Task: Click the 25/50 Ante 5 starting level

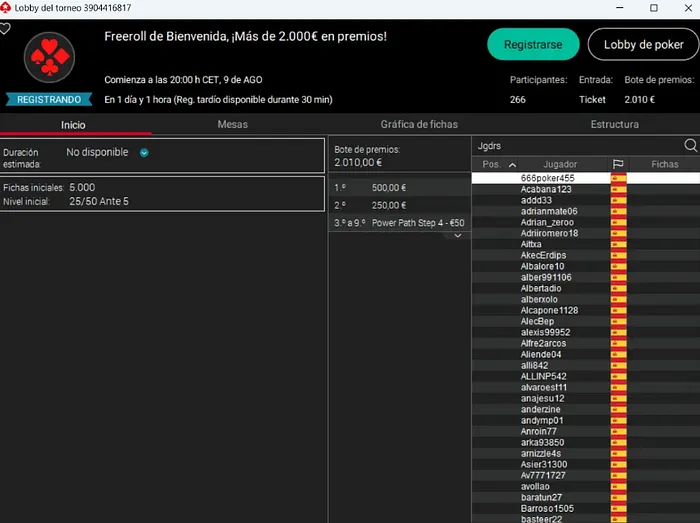Action: click(x=99, y=201)
